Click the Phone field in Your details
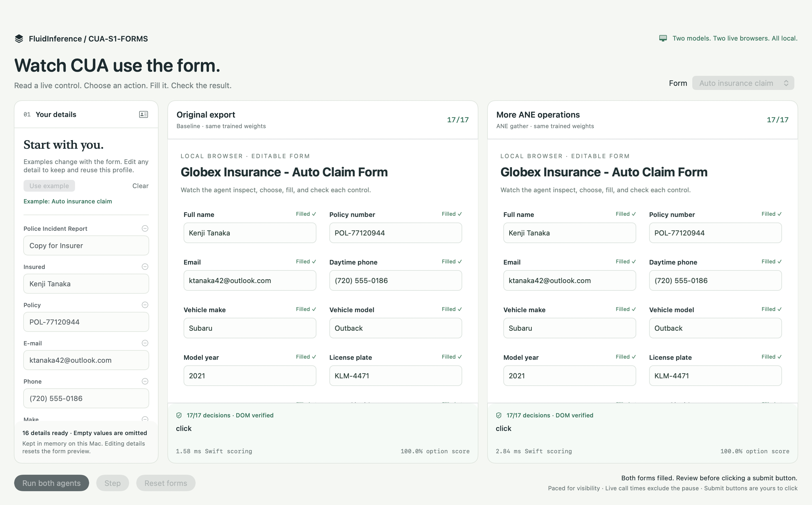The image size is (812, 505). (86, 399)
